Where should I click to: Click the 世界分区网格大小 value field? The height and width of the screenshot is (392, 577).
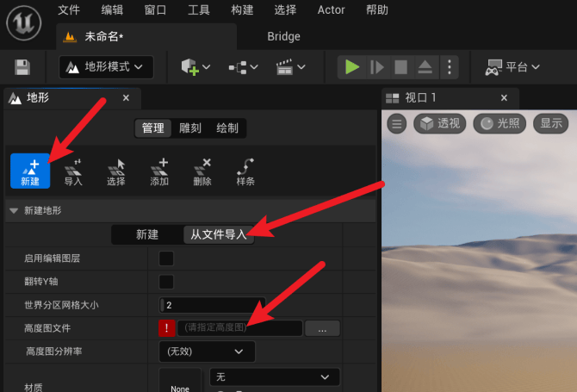click(x=212, y=305)
